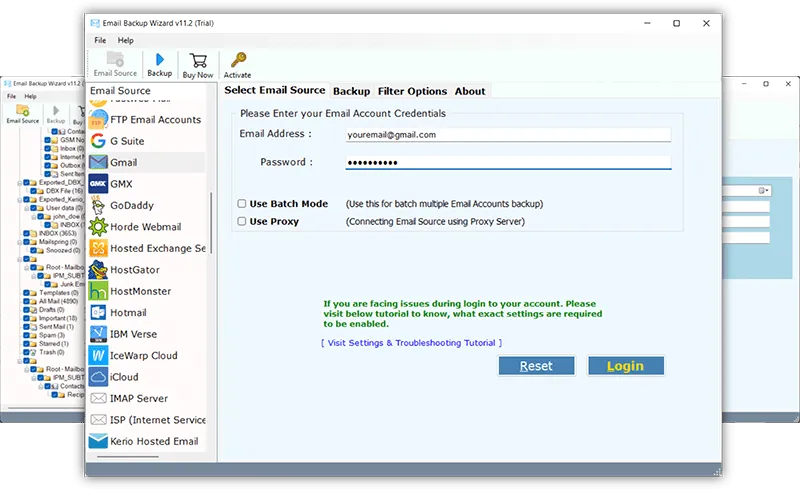
Task: Click the Reset button
Action: coord(536,365)
